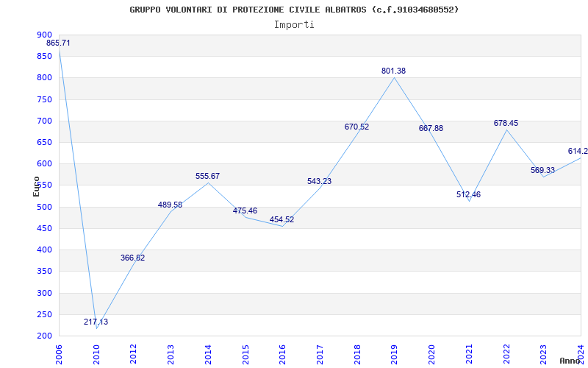The width and height of the screenshot is (588, 368).
Task: Click the 2014 x-axis year label
Action: coord(208,355)
